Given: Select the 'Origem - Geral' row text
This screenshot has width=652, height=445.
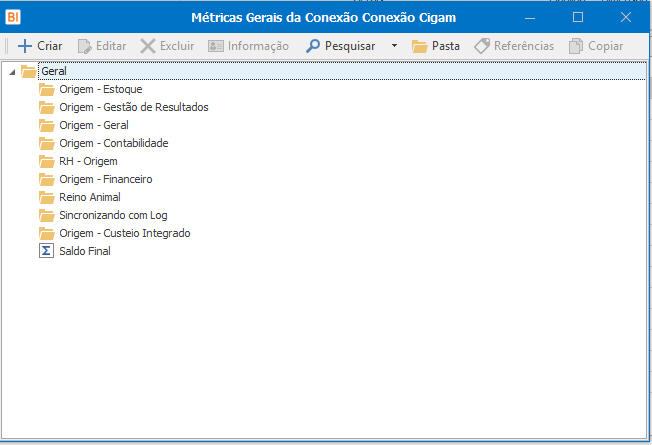Looking at the screenshot, I should click(94, 125).
